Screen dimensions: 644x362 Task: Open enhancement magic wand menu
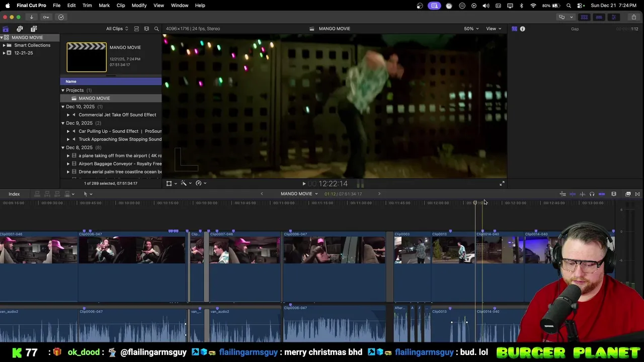tap(186, 184)
